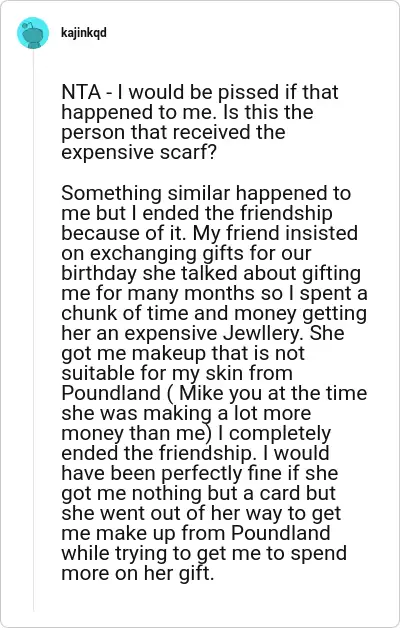
Task: Click "Poundland" in the line "me make up from"
Action: point(281,533)
